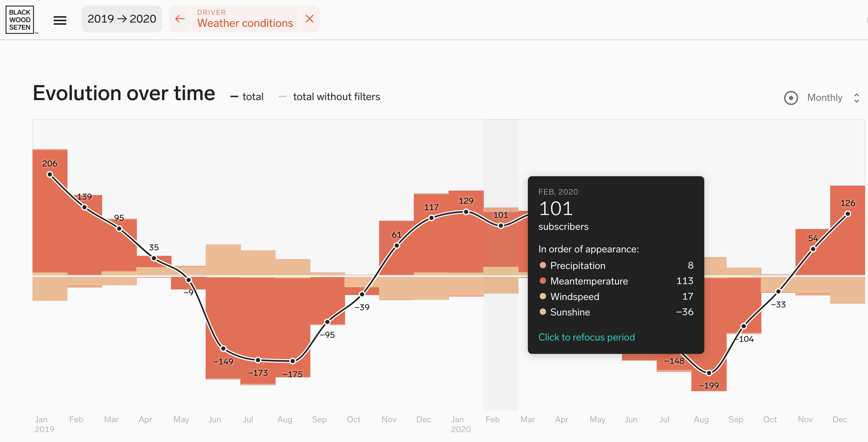
Task: Click the Windspeed legend dot in tooltip
Action: (x=543, y=296)
